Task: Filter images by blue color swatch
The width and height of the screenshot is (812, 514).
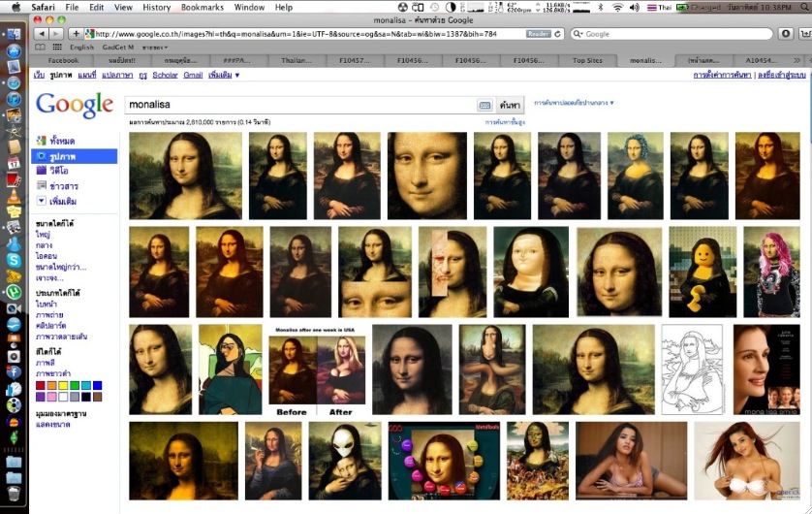Action: coord(97,386)
